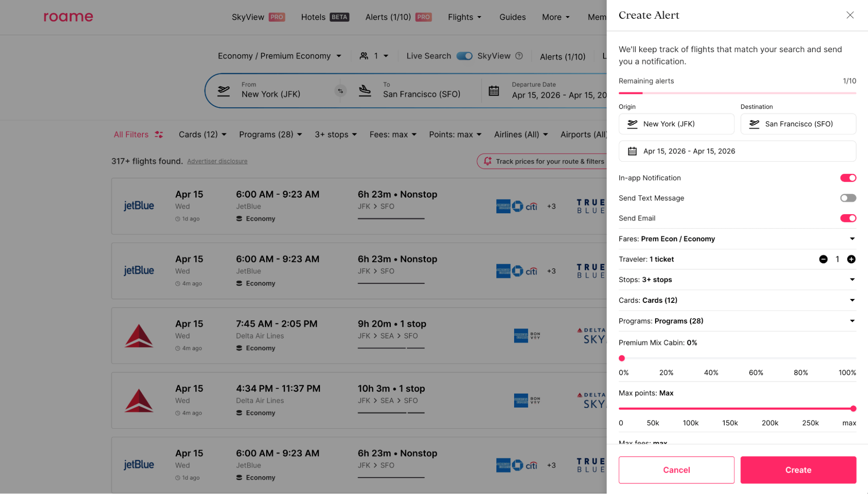
Task: Click the calendar icon in alert date field
Action: (632, 151)
